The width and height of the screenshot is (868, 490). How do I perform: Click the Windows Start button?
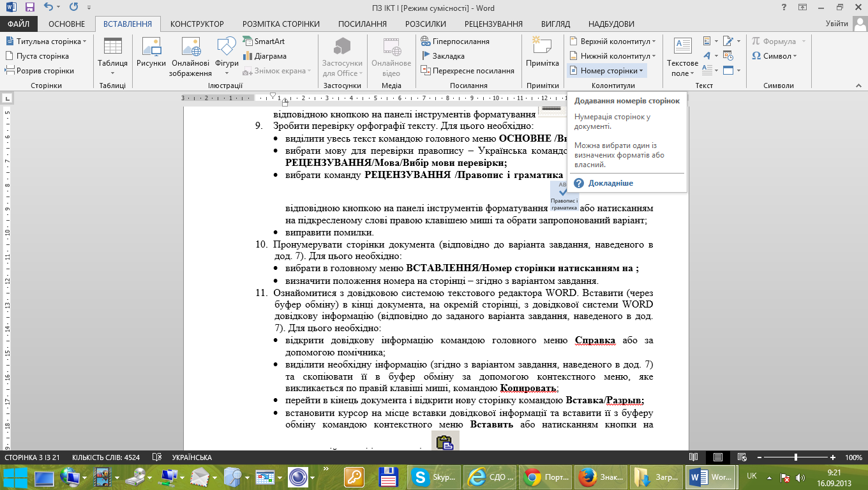(15, 477)
